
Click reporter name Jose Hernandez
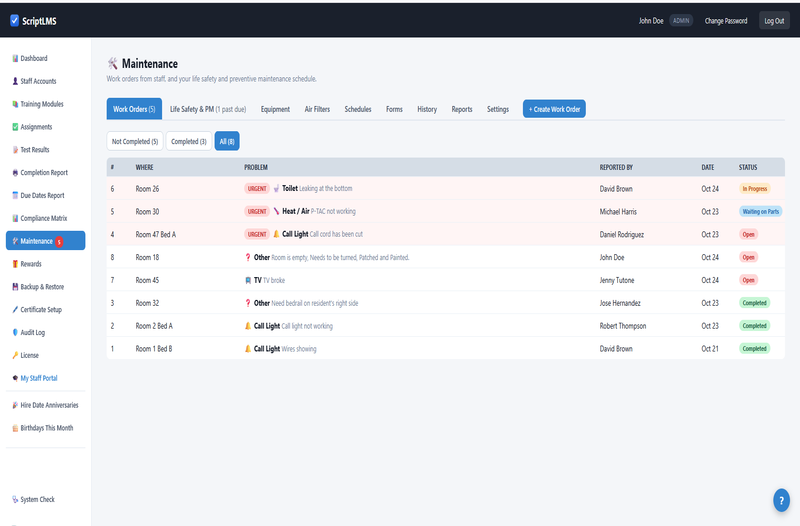coord(620,303)
